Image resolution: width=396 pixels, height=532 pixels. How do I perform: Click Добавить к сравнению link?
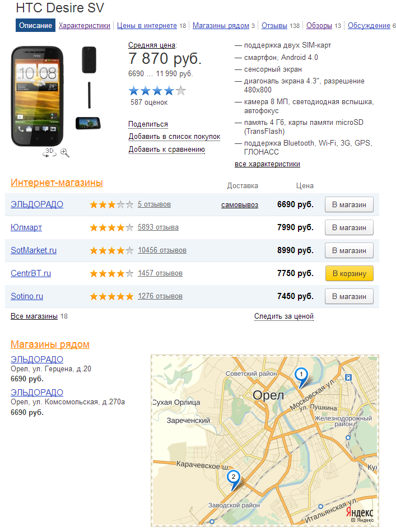[x=166, y=150]
